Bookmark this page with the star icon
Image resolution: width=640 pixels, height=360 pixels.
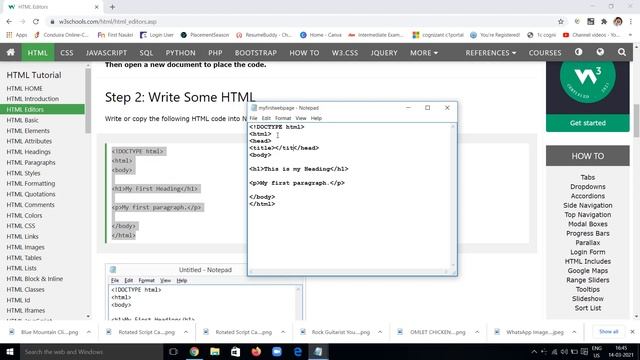561,22
